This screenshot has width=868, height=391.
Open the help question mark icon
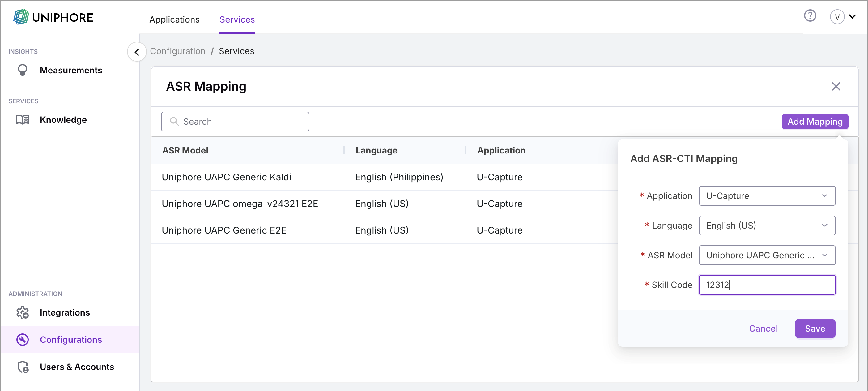(x=810, y=16)
